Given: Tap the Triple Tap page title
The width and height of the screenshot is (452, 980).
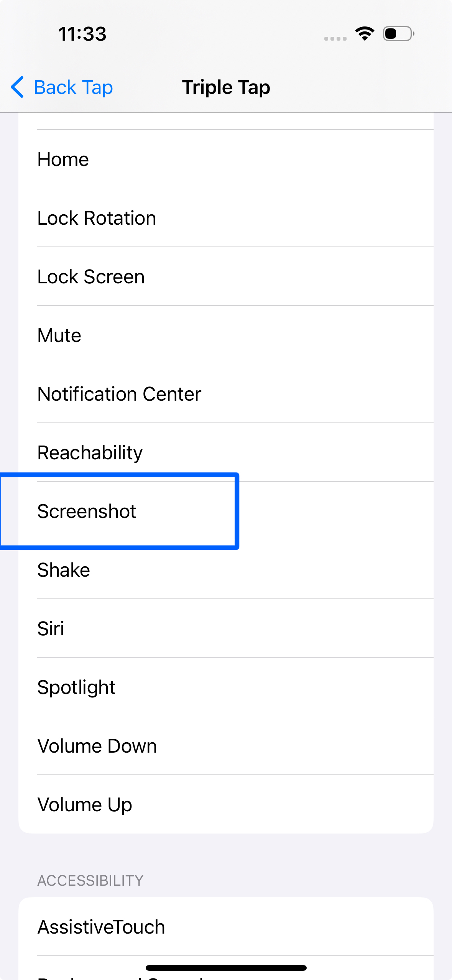Looking at the screenshot, I should pos(226,87).
